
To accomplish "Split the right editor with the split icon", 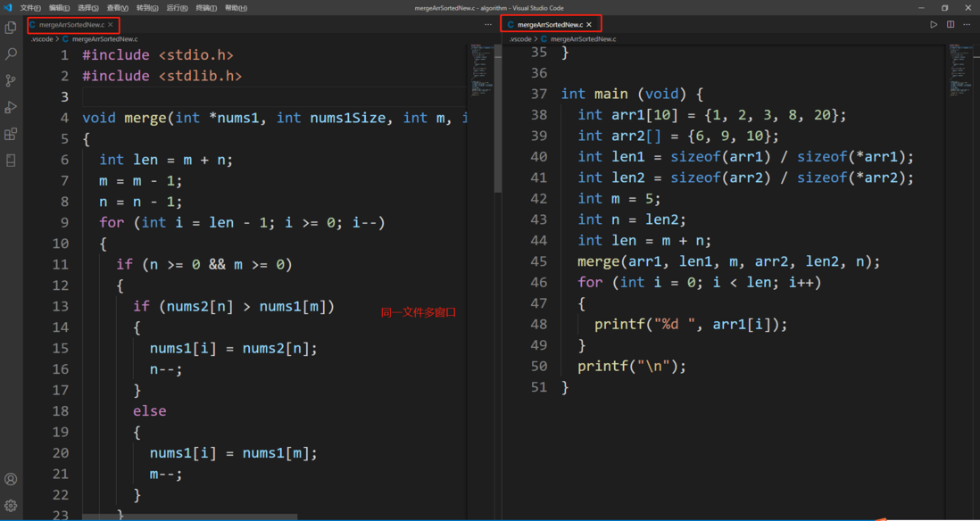I will click(951, 24).
